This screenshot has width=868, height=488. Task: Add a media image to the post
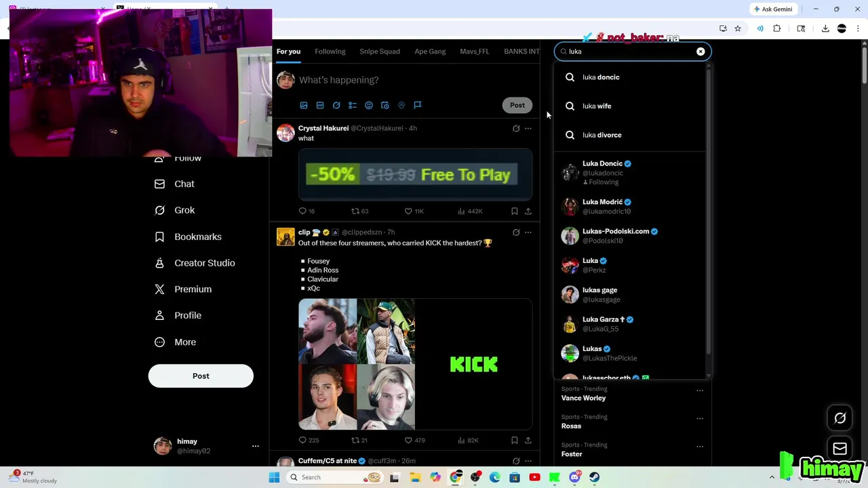(304, 105)
